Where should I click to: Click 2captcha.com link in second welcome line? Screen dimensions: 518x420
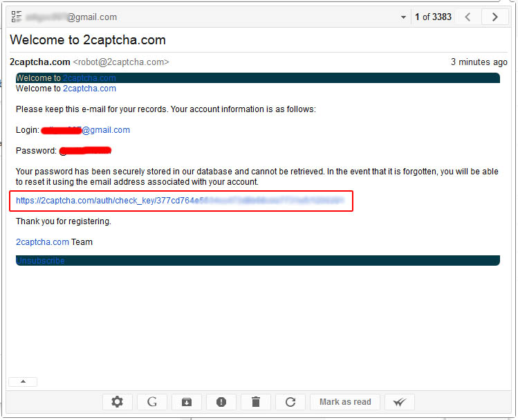[x=89, y=89]
